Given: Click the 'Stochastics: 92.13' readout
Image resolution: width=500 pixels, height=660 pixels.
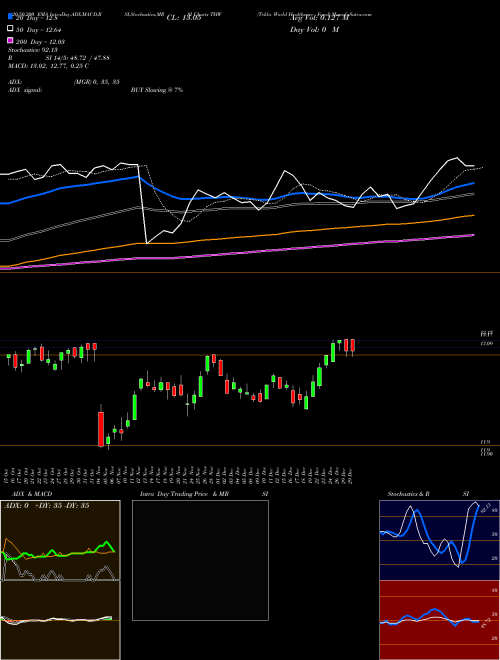Looking at the screenshot, I should pyautogui.click(x=33, y=50).
